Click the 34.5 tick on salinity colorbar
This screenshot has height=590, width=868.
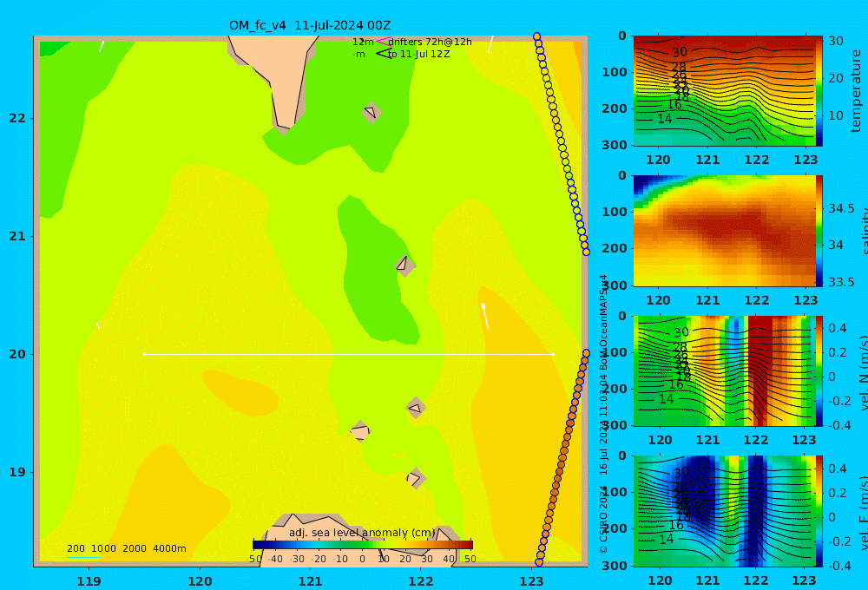pyautogui.click(x=841, y=208)
